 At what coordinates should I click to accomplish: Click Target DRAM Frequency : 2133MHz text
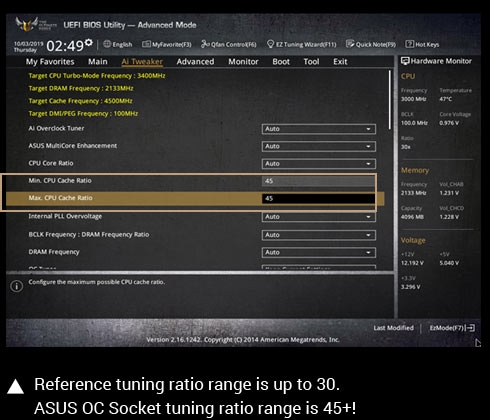(x=81, y=88)
